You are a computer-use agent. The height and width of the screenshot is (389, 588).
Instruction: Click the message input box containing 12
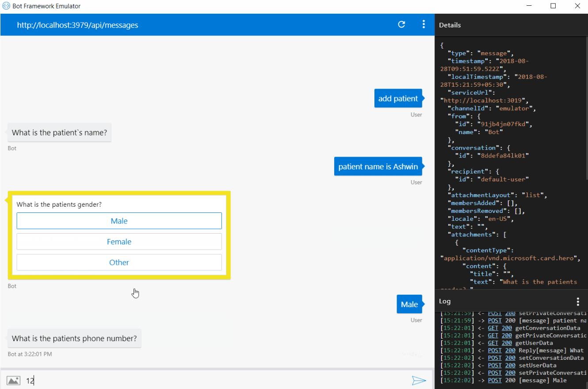point(215,380)
